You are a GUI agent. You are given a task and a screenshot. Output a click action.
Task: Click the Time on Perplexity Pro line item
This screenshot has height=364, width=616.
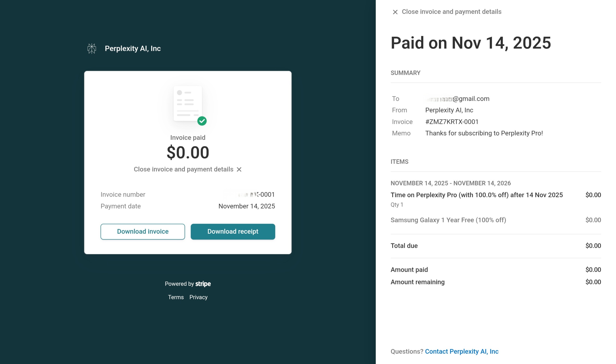[x=477, y=195]
